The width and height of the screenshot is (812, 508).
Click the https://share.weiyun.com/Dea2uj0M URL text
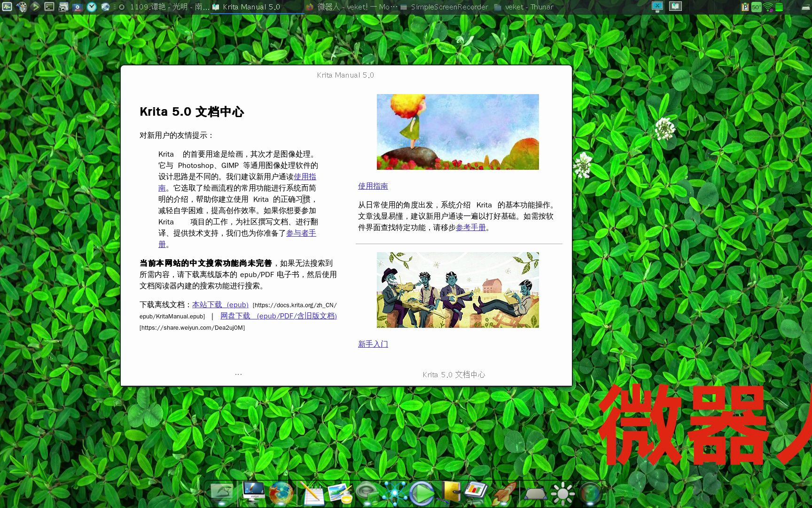click(192, 327)
